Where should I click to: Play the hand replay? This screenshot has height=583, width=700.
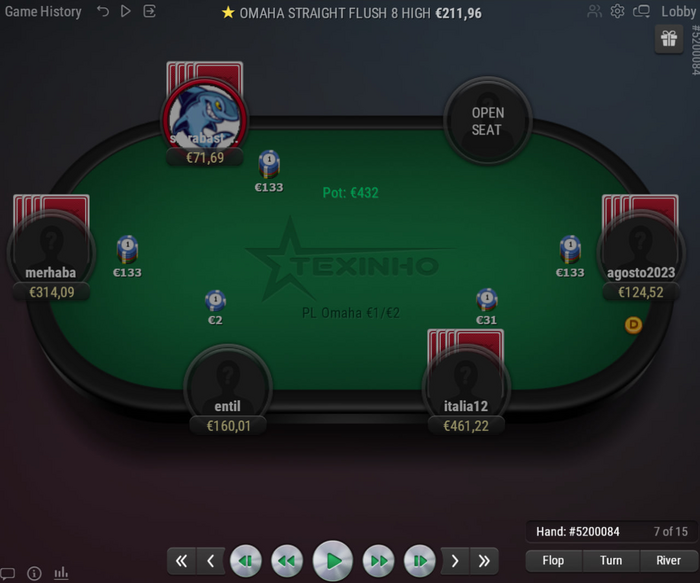point(333,561)
